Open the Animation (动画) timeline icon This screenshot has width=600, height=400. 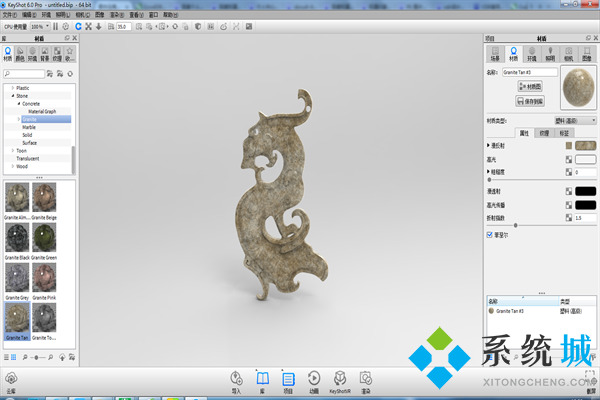314,380
